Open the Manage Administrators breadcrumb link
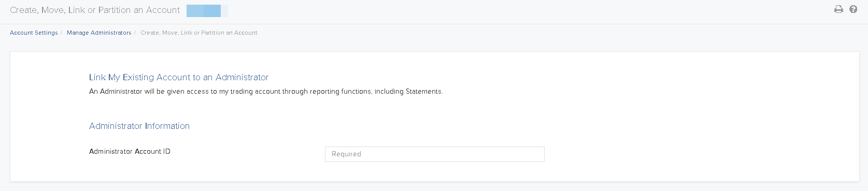This screenshot has width=868, height=191. pyautogui.click(x=99, y=33)
